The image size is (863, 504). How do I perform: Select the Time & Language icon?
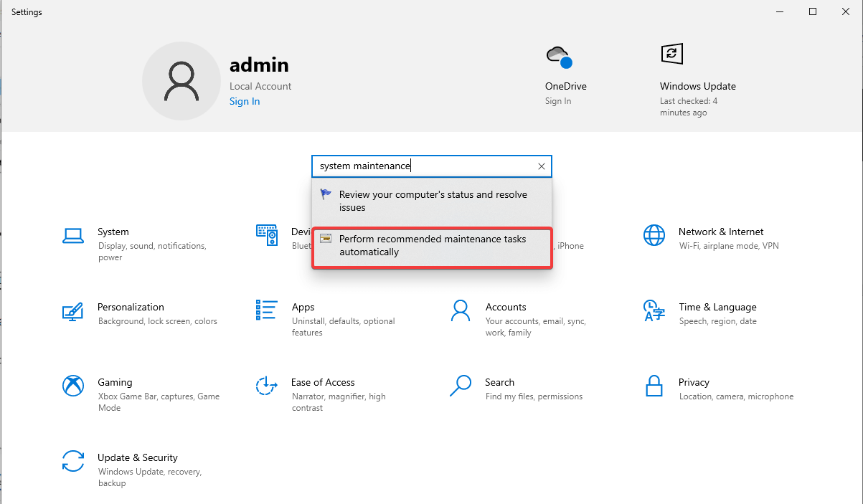pos(654,310)
